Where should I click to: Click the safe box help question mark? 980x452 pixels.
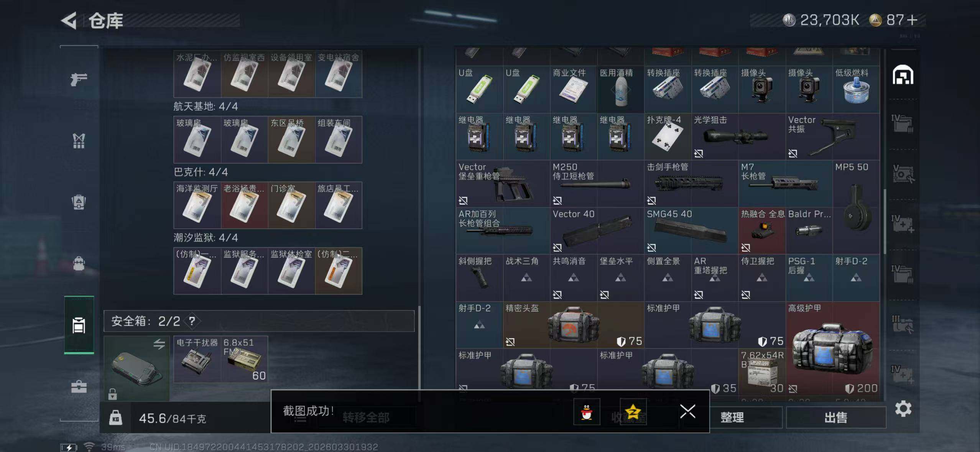192,321
